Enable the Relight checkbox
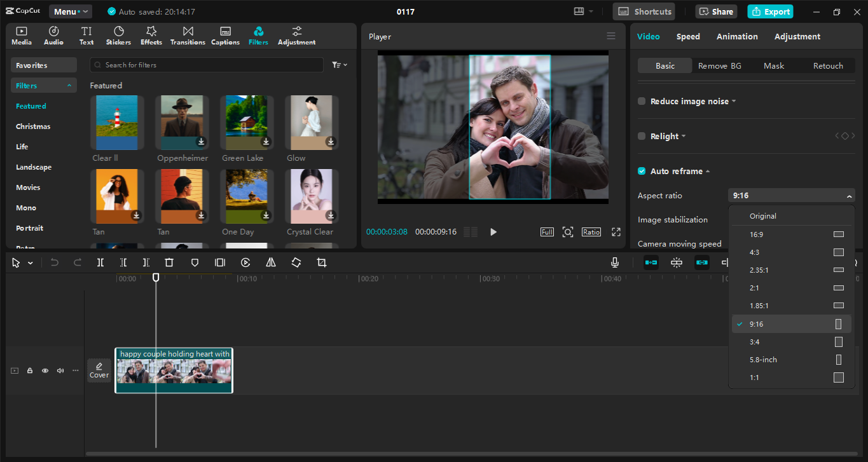868x462 pixels. [x=642, y=137]
